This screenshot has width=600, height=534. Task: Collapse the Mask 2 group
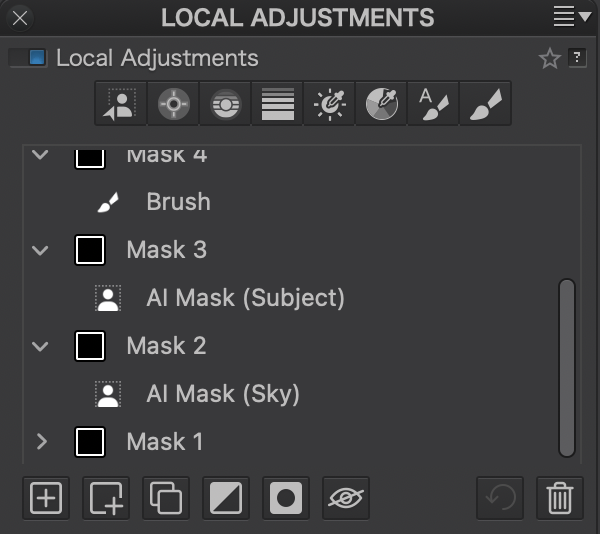tap(41, 346)
